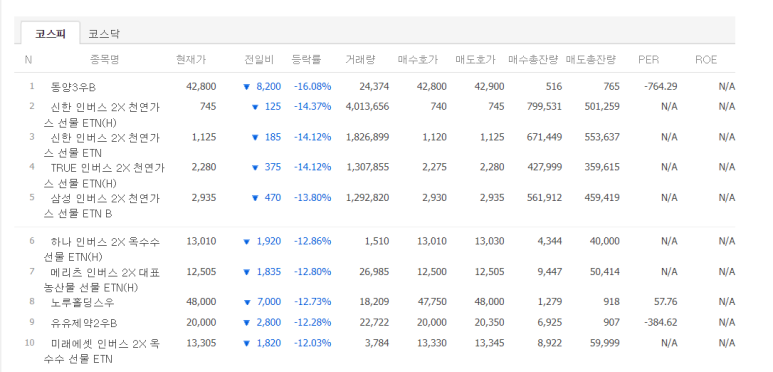Image resolution: width=773 pixels, height=372 pixels.
Task: Click the ROE column header
Action: [706, 60]
